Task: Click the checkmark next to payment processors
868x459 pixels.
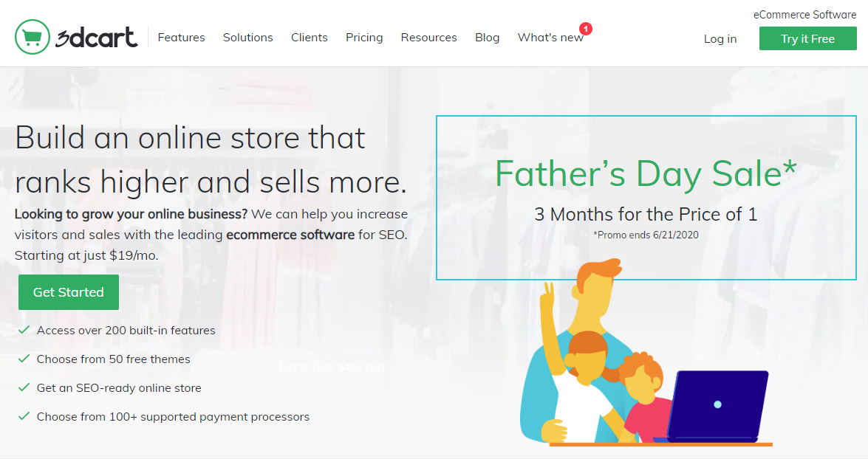Action: (24, 416)
